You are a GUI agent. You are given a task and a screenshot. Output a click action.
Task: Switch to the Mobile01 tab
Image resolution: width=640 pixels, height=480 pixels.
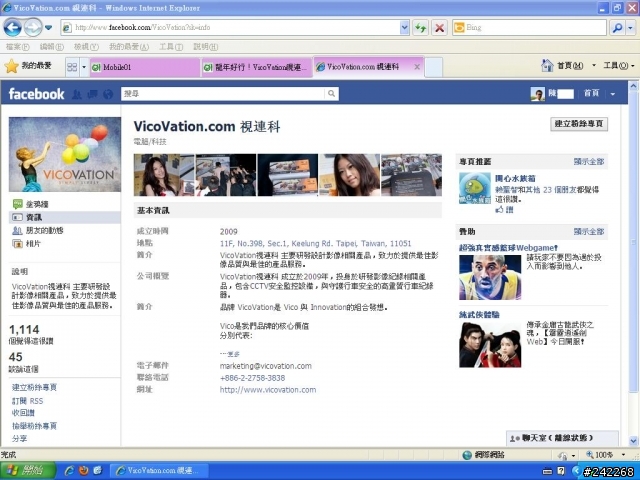click(145, 67)
